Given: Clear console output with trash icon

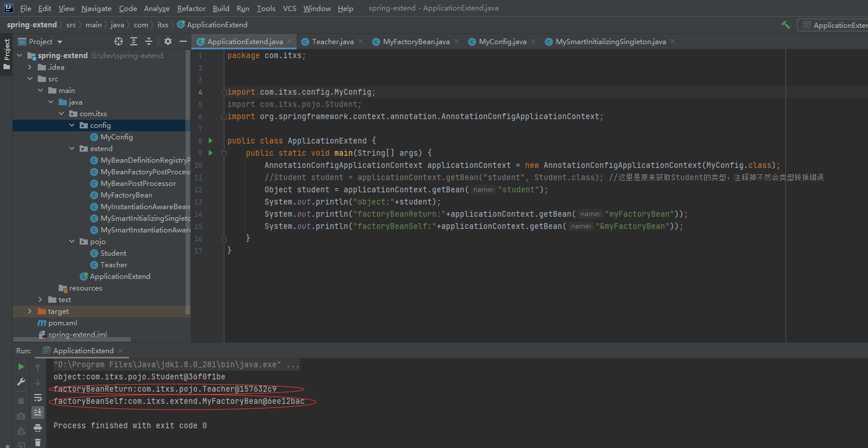Looking at the screenshot, I should tap(38, 442).
